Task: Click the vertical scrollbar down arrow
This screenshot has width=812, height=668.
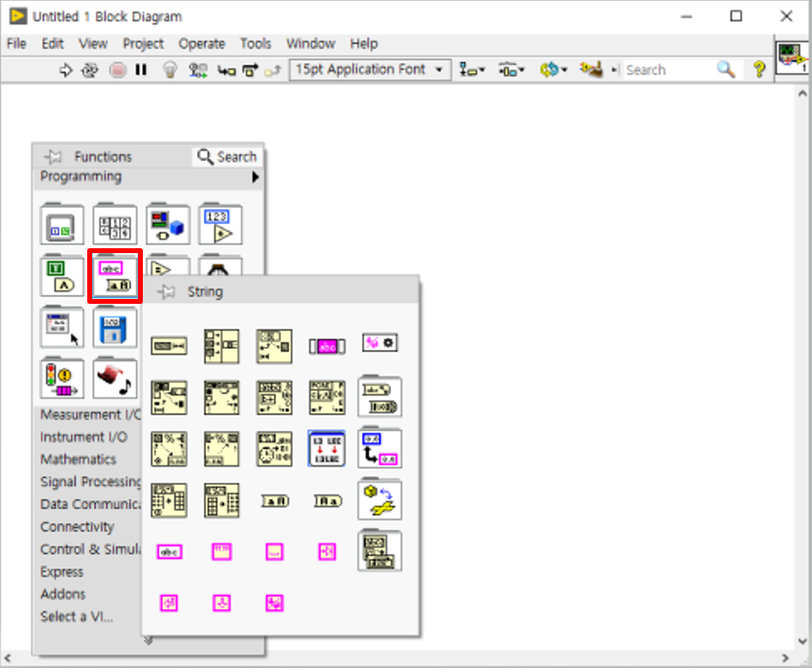Action: [x=802, y=641]
